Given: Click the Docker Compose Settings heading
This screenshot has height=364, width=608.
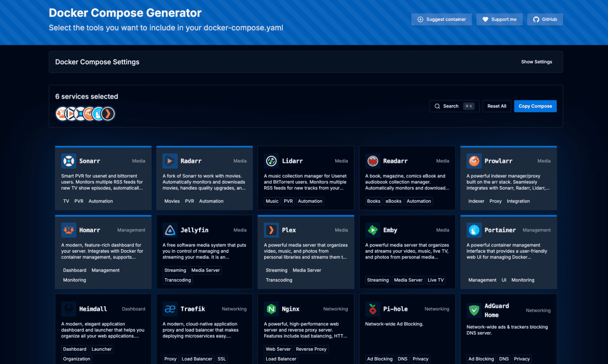Looking at the screenshot, I should pos(97,62).
